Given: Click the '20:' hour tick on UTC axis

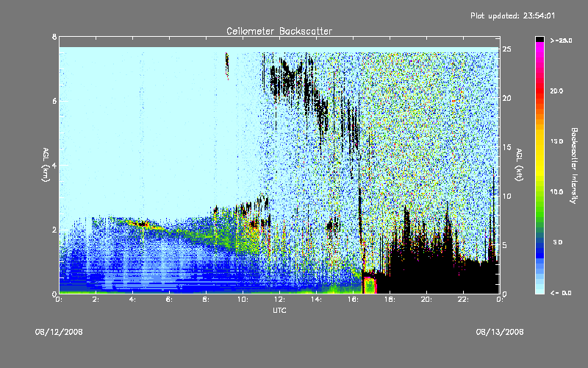Looking at the screenshot, I should click(x=426, y=300).
